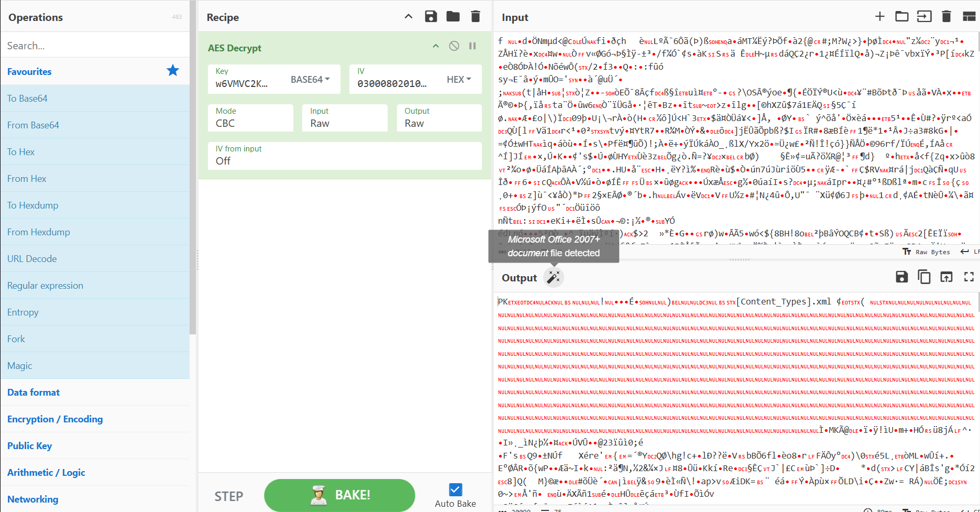Screen dimensions: 980x512
Task: Click inside the Output text area
Action: pos(736,398)
